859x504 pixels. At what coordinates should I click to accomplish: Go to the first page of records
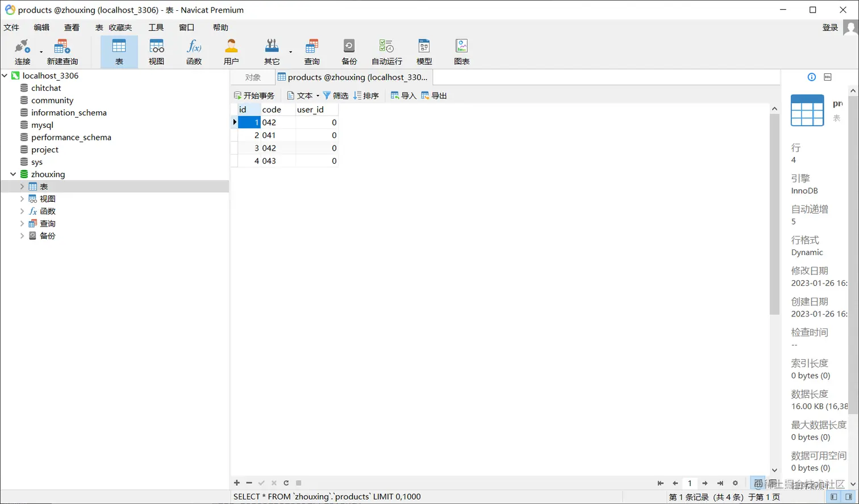point(660,483)
